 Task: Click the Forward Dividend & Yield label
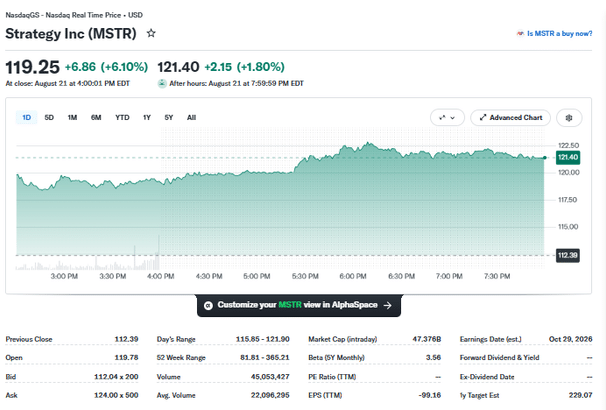click(499, 358)
